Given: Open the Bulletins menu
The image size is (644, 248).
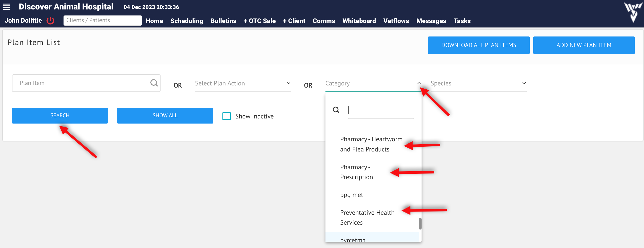Looking at the screenshot, I should pyautogui.click(x=223, y=21).
